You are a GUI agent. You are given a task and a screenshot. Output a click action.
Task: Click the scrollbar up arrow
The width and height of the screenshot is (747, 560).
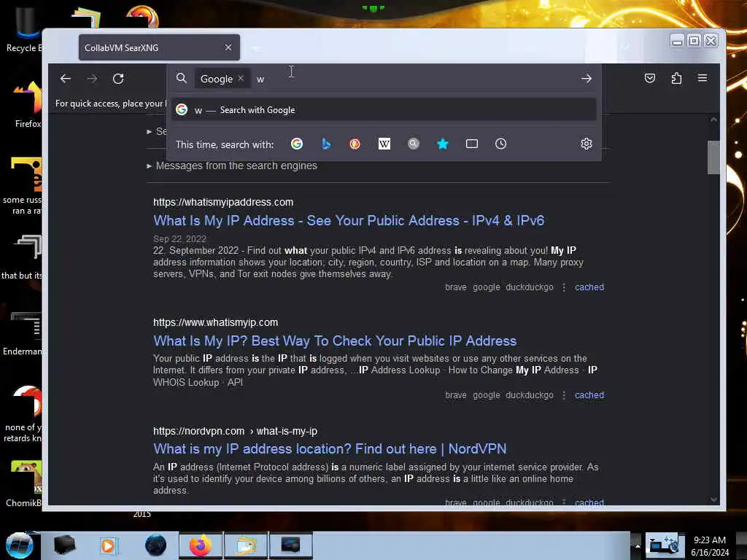(x=713, y=120)
